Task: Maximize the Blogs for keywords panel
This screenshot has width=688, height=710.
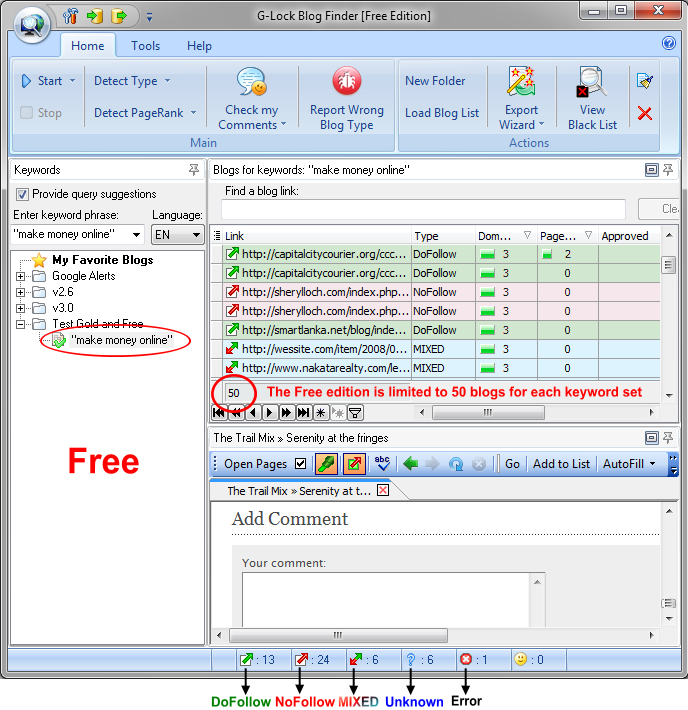Action: (651, 170)
